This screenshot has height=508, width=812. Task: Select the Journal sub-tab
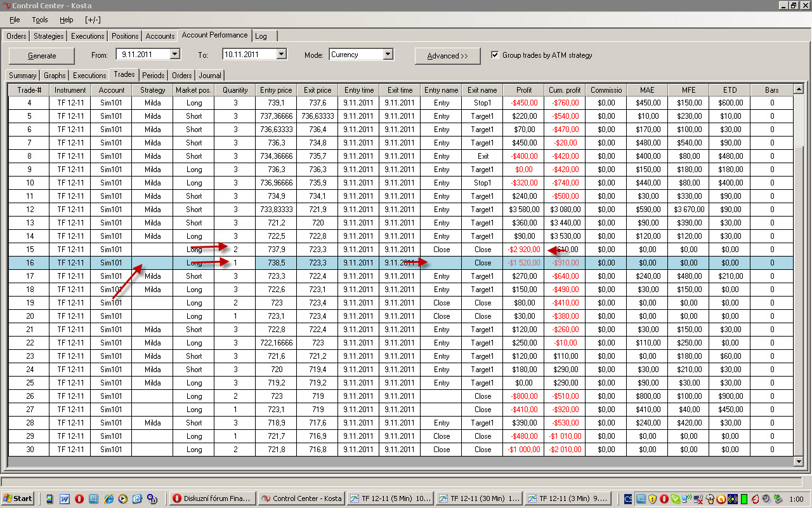point(210,76)
